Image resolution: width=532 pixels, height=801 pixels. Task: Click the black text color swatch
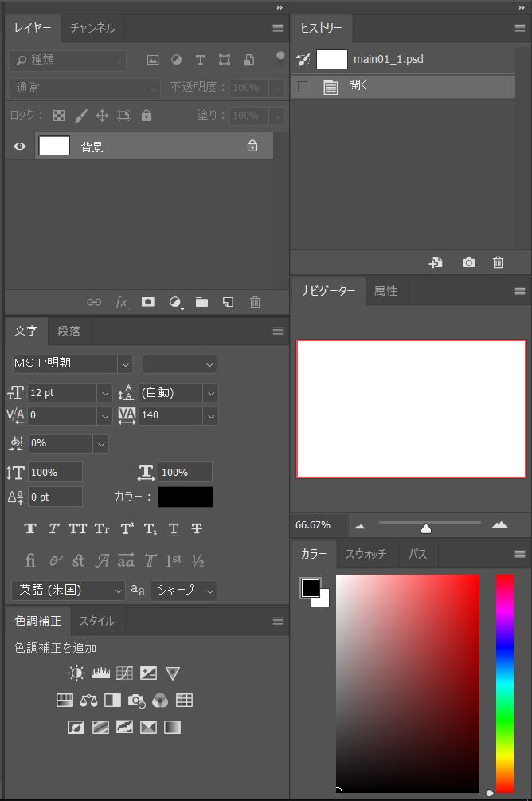[186, 497]
